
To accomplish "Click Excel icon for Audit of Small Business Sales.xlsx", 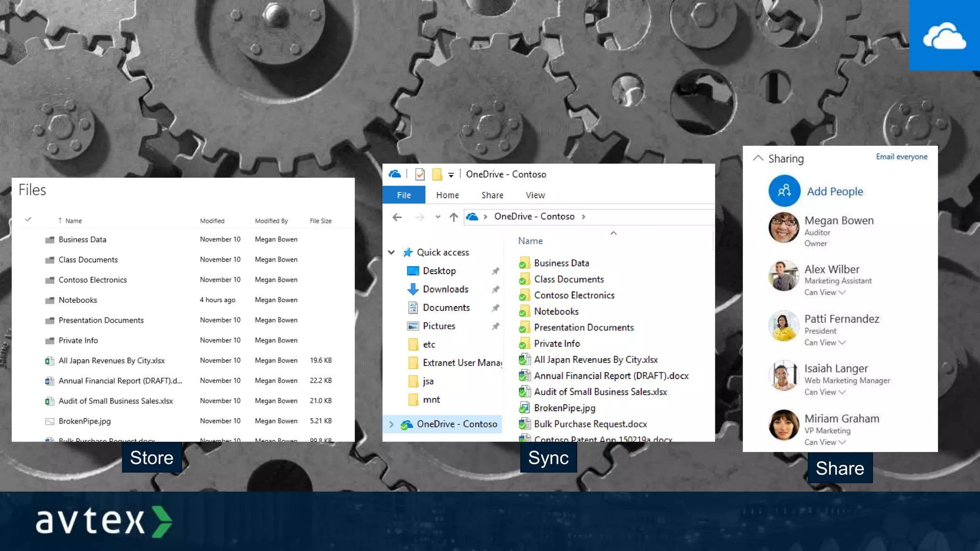I will pyautogui.click(x=49, y=401).
